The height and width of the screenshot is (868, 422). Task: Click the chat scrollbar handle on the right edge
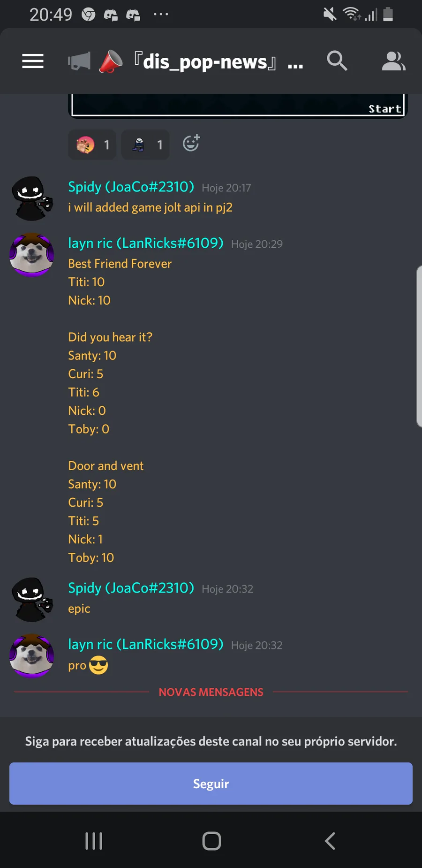(419, 346)
